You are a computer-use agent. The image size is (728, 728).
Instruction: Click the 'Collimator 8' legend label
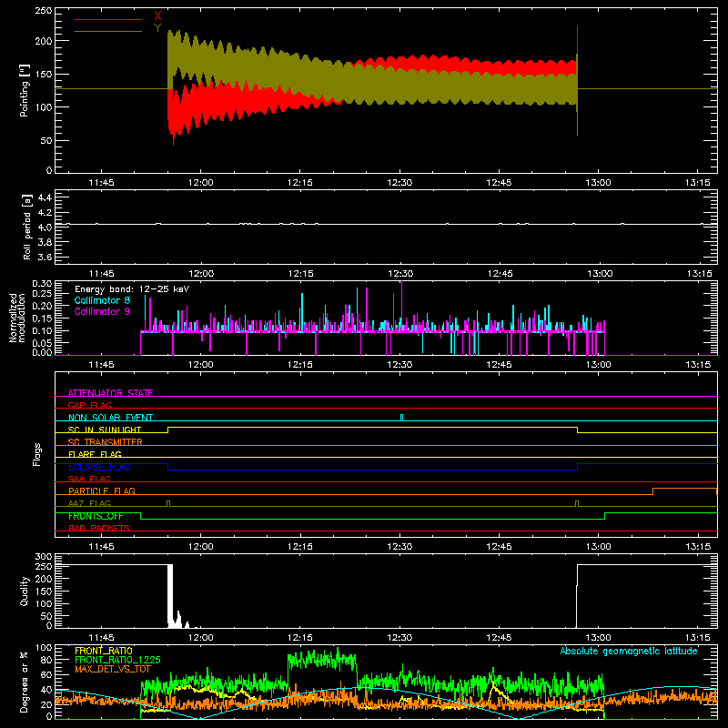pos(102,300)
